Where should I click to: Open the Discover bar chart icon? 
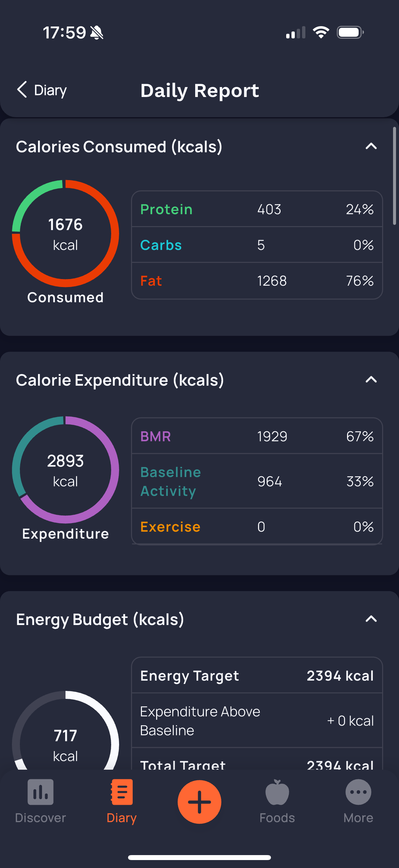point(40,792)
